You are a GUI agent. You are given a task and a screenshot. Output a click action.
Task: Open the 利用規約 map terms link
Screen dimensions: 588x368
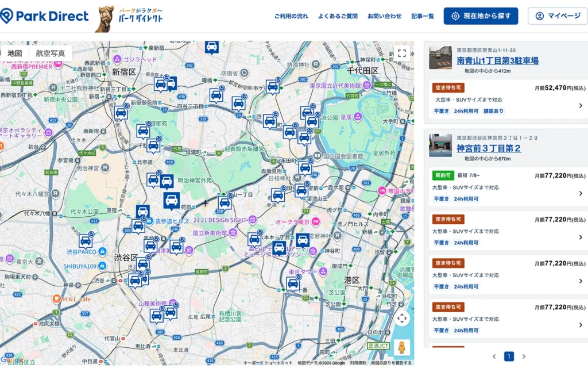(358, 363)
